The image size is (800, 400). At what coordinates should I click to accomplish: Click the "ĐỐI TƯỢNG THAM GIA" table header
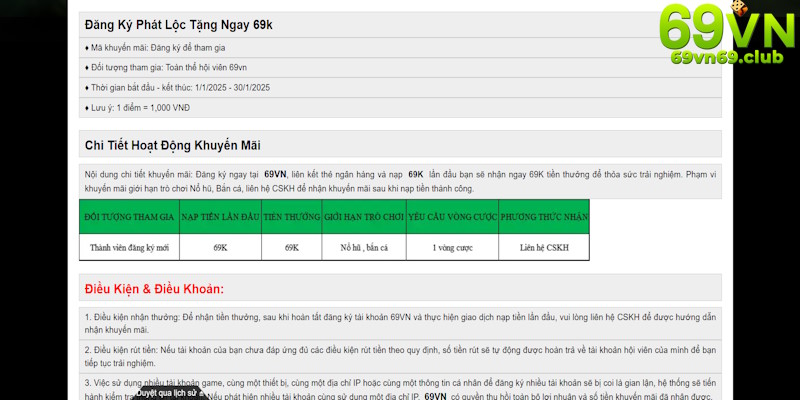(129, 217)
